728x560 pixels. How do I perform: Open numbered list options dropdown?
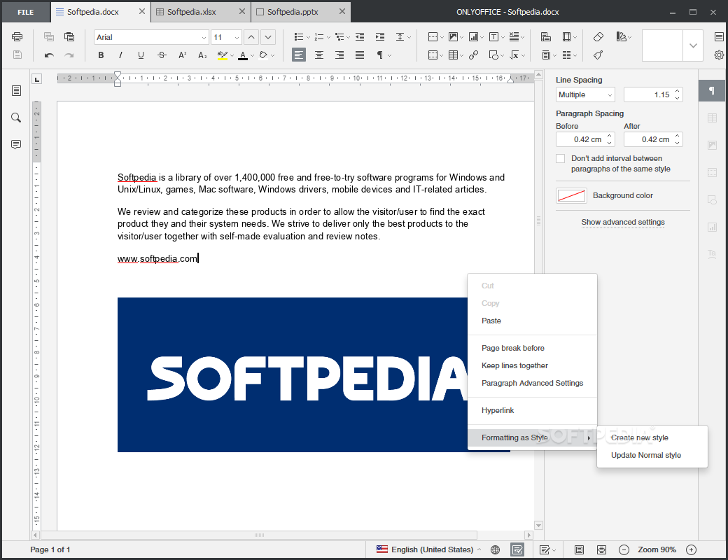coord(328,37)
